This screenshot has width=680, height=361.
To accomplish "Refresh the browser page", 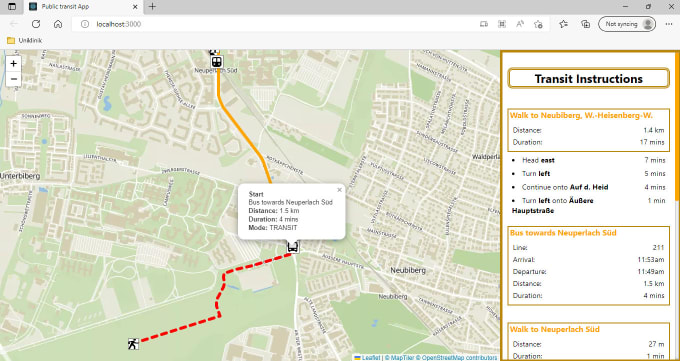I will (x=36, y=24).
